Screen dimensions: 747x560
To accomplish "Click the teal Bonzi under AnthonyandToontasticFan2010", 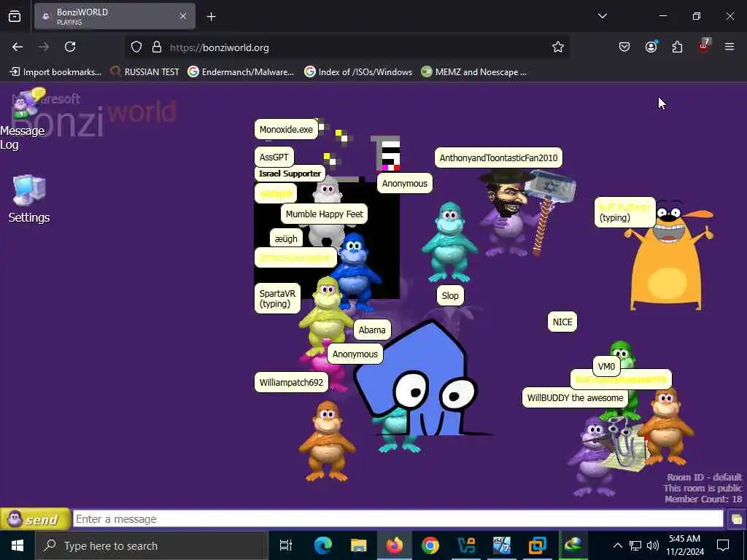I will pos(449,243).
